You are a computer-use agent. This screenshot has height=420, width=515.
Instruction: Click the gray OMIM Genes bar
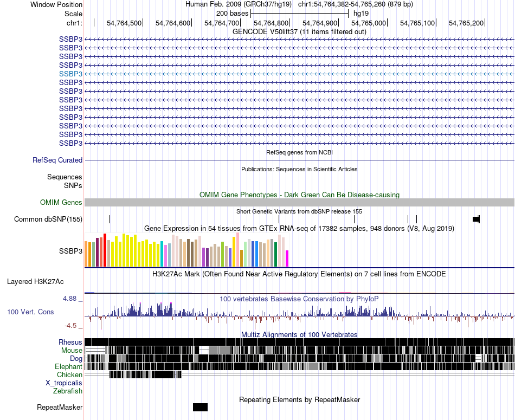[x=299, y=202]
